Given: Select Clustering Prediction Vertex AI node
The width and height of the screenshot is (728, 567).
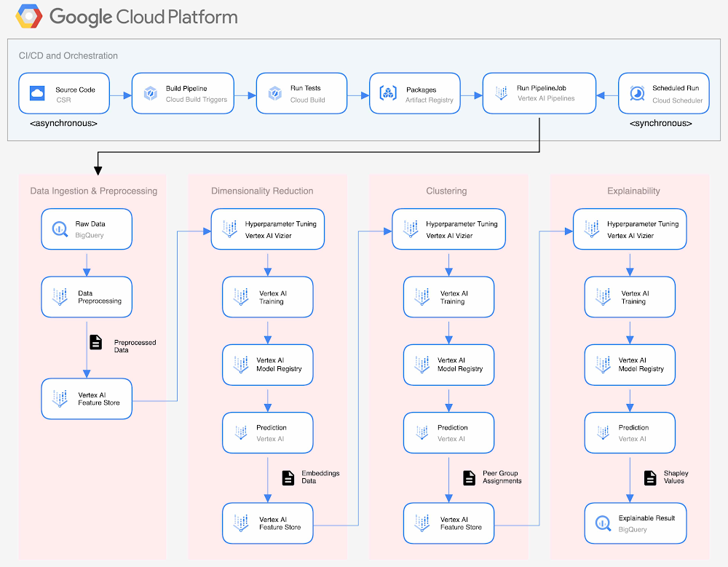Looking at the screenshot, I should click(x=449, y=433).
